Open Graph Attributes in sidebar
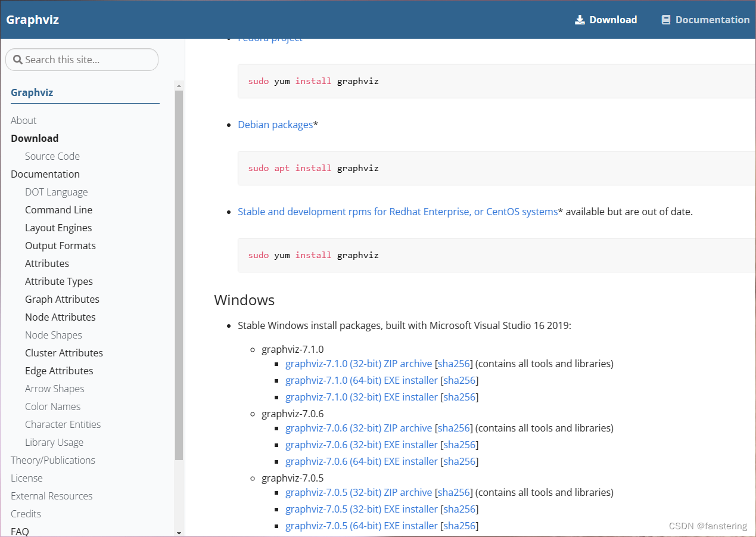 pos(62,299)
